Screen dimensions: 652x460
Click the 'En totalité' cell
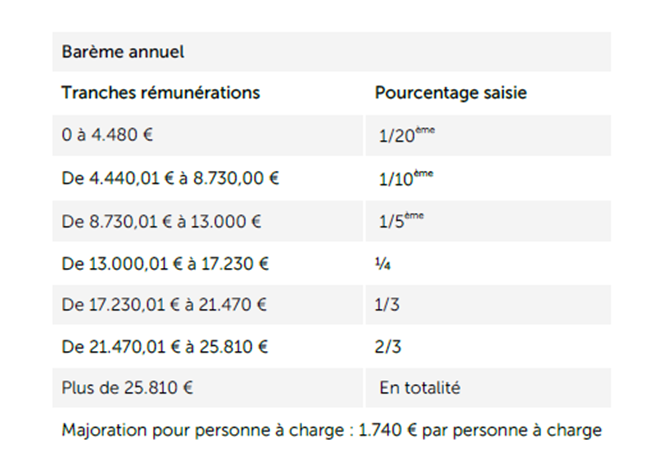pos(420,387)
